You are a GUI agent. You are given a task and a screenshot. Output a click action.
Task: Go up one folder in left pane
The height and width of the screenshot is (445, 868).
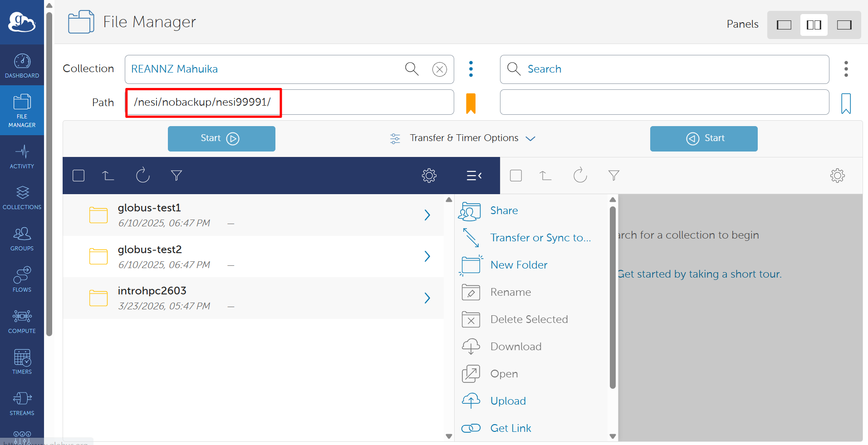[x=108, y=176]
